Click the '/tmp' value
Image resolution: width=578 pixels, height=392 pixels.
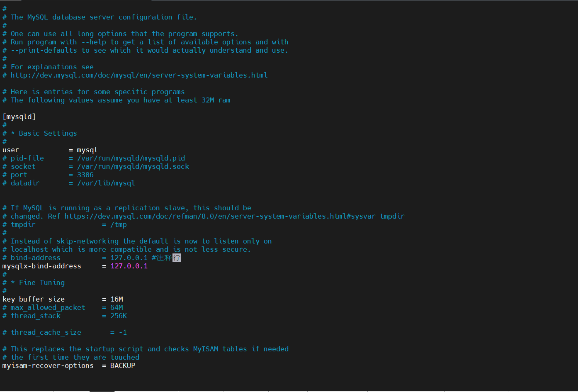coord(119,224)
